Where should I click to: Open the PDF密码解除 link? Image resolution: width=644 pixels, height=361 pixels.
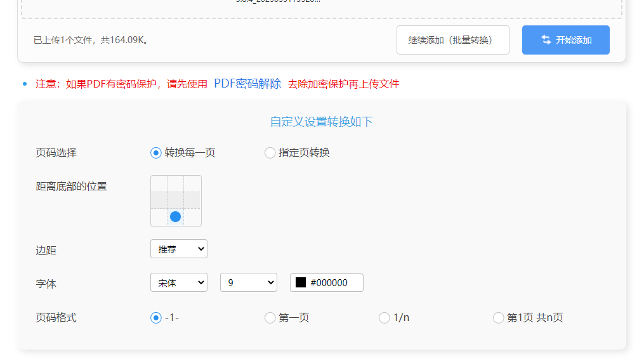247,84
